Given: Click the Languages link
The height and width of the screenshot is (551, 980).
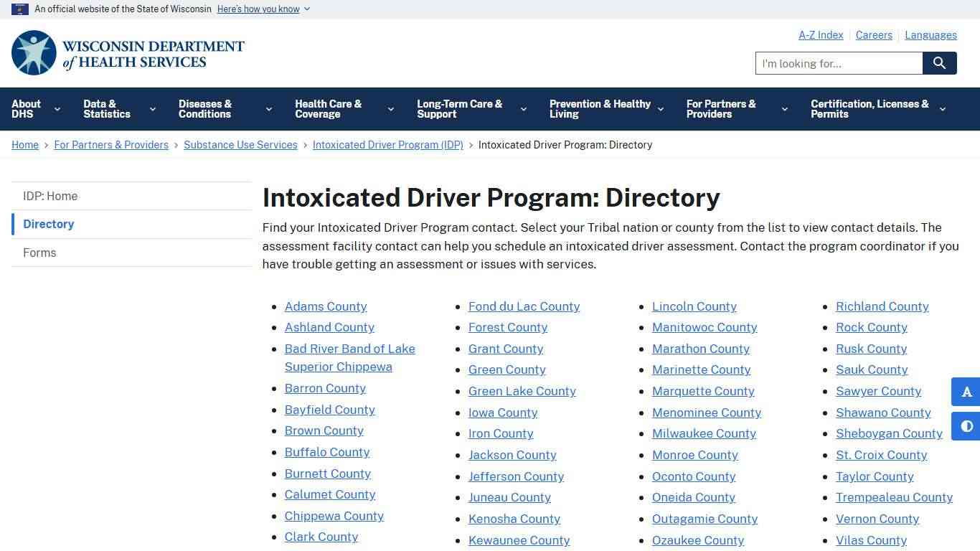Looking at the screenshot, I should pyautogui.click(x=930, y=34).
